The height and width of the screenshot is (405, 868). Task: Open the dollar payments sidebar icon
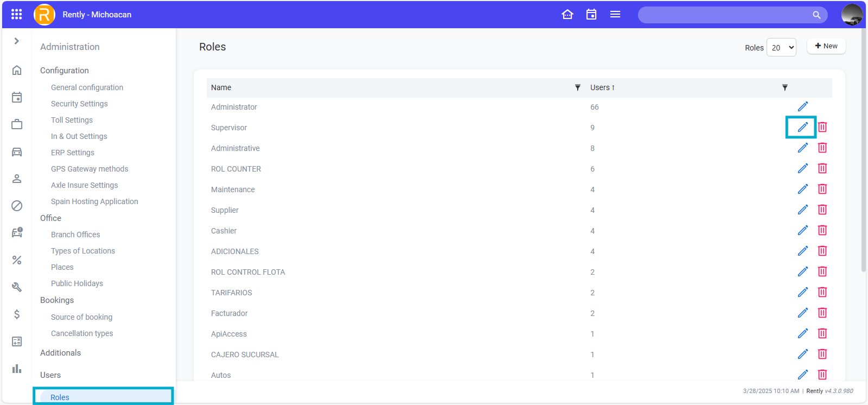[17, 314]
